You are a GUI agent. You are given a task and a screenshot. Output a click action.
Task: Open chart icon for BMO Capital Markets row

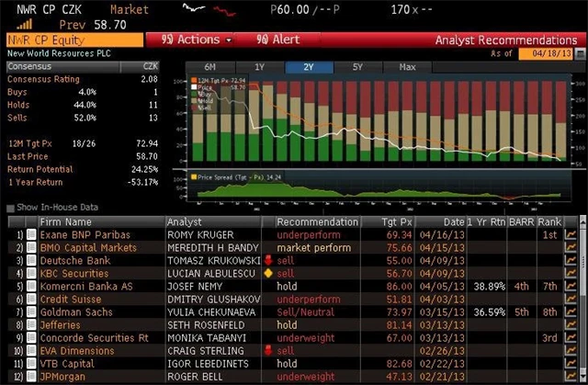[571, 248]
